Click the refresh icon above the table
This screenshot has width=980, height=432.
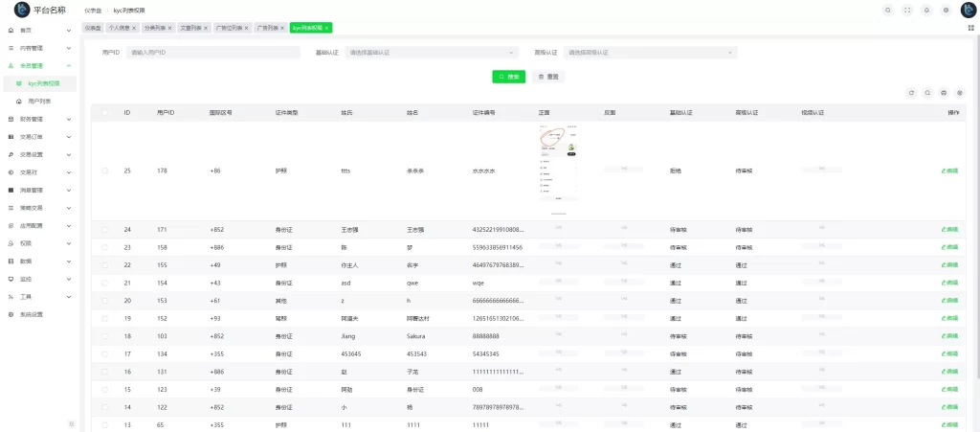pos(912,93)
